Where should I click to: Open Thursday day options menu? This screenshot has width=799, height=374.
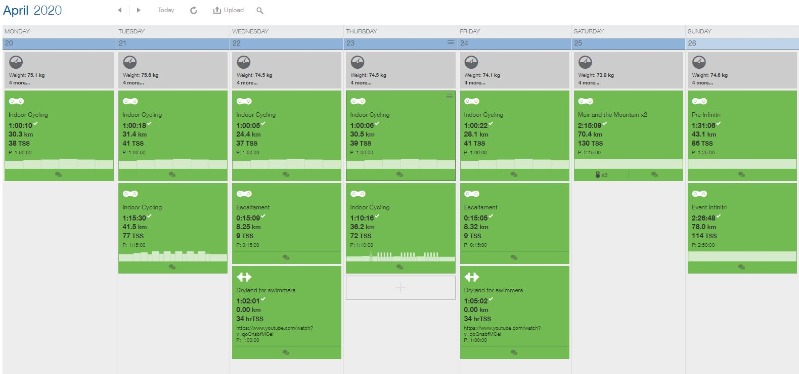pyautogui.click(x=450, y=42)
